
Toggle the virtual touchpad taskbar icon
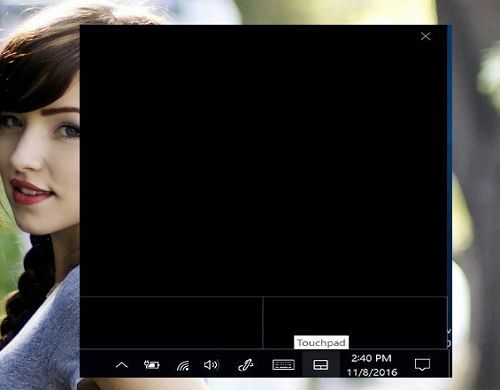pyautogui.click(x=321, y=365)
